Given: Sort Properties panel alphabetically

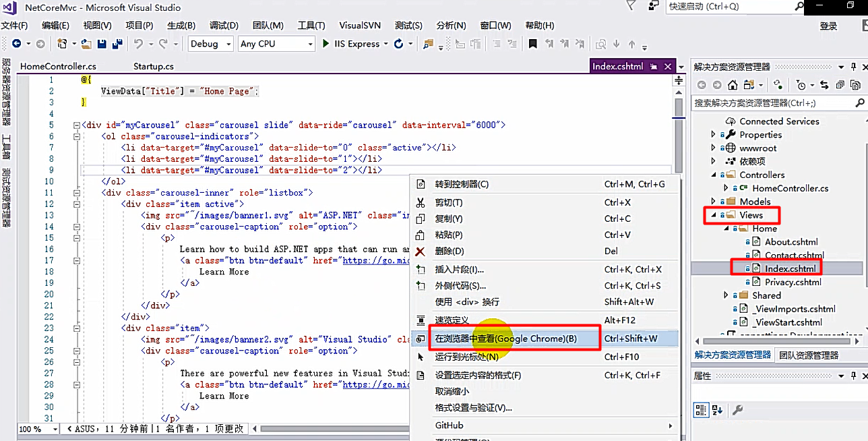Looking at the screenshot, I should pyautogui.click(x=717, y=410).
